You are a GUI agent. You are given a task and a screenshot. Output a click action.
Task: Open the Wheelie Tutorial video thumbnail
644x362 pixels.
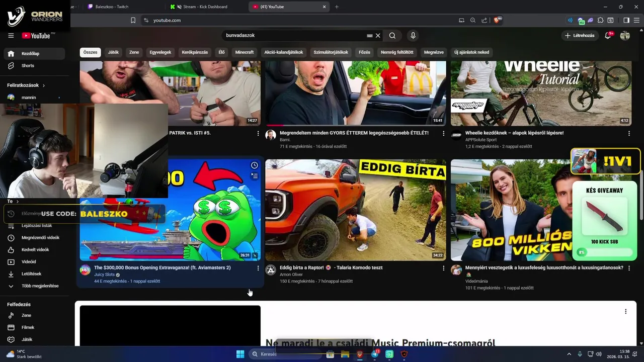(x=541, y=93)
